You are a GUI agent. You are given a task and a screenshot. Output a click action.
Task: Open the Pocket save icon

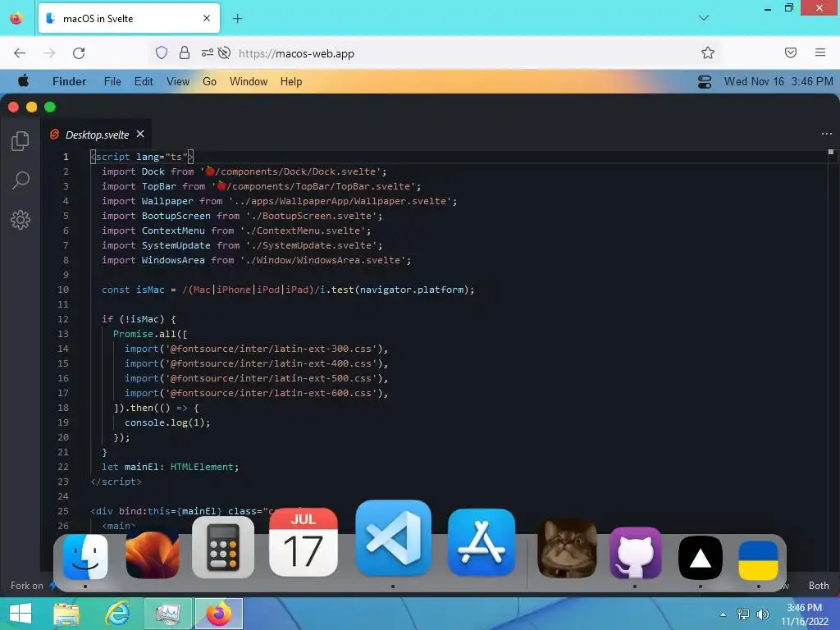pos(791,52)
